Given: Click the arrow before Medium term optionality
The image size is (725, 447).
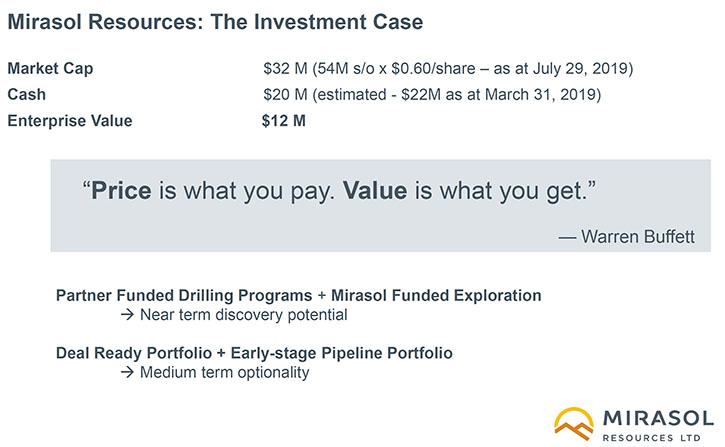Looking at the screenshot, I should 127,372.
